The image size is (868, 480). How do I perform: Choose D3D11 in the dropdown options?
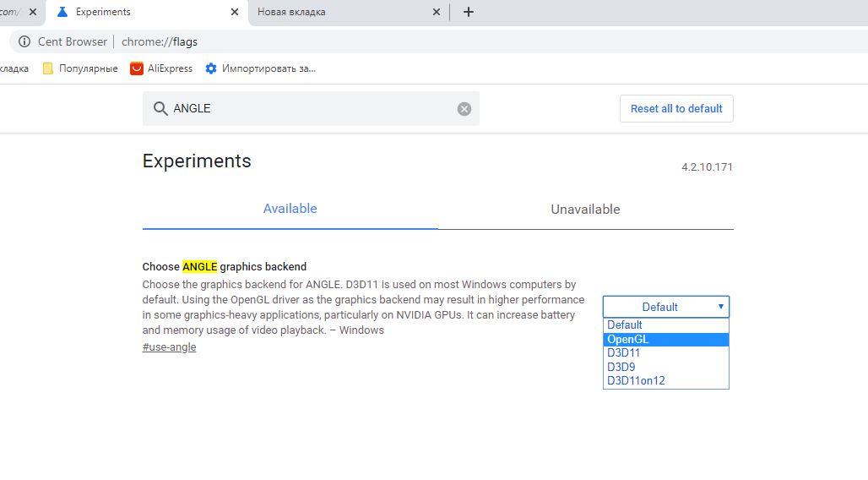665,353
